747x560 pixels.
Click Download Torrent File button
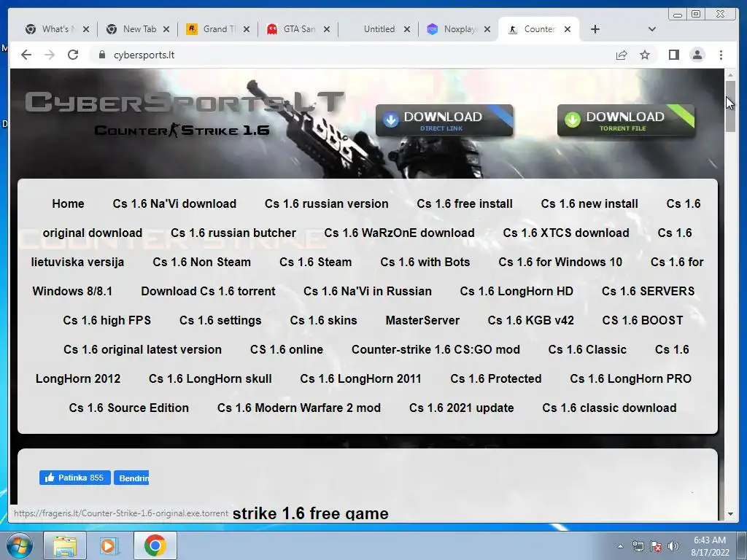626,120
